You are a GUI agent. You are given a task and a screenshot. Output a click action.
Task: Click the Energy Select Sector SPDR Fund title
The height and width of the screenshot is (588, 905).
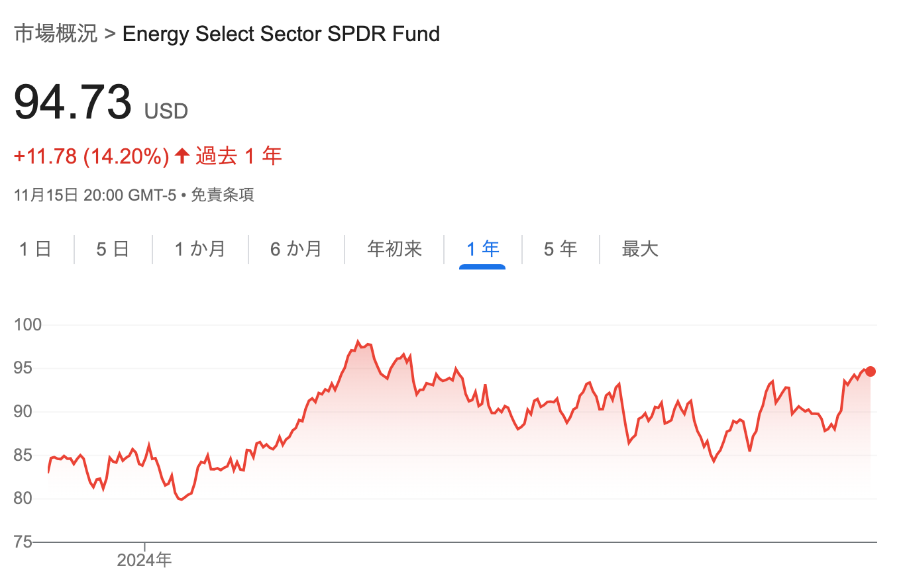coord(281,34)
